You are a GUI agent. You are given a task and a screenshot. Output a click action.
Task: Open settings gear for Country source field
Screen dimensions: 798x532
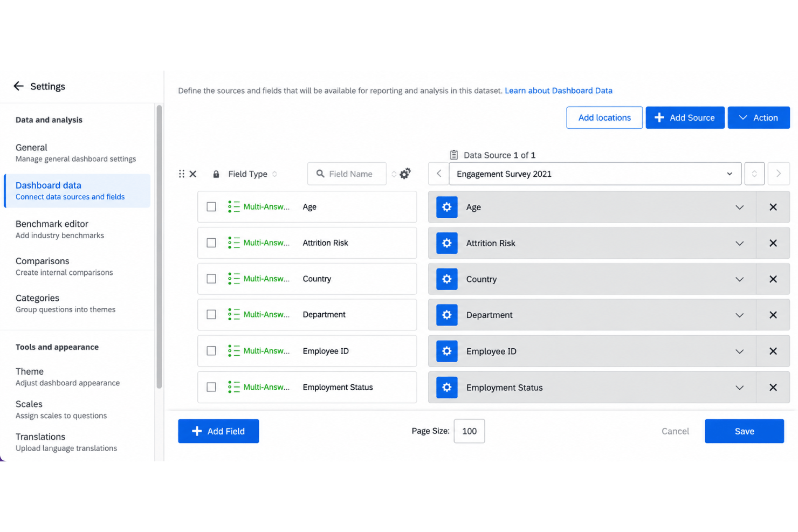click(x=446, y=279)
